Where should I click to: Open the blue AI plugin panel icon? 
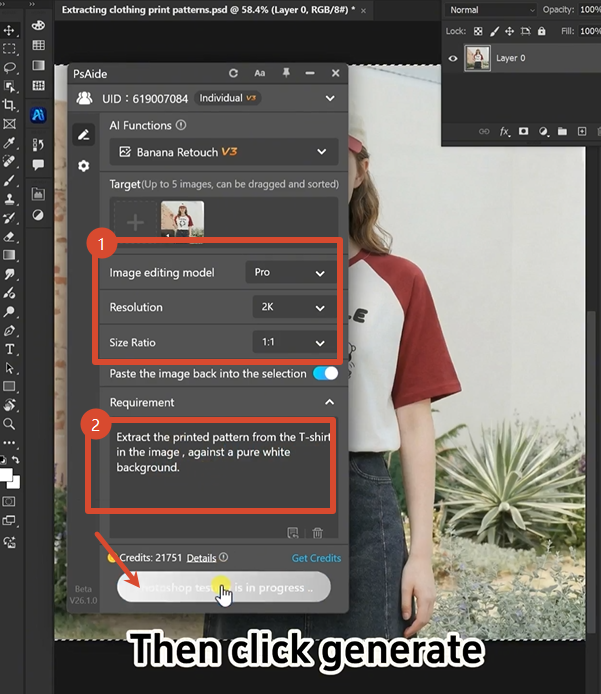click(38, 115)
